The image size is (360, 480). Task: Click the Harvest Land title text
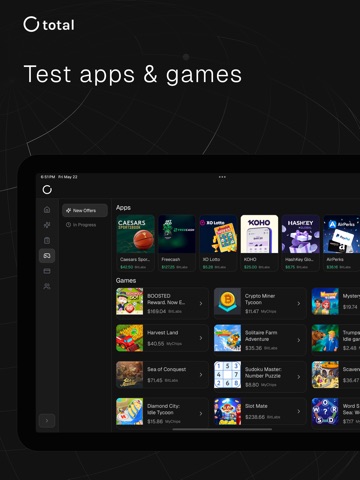click(x=163, y=333)
